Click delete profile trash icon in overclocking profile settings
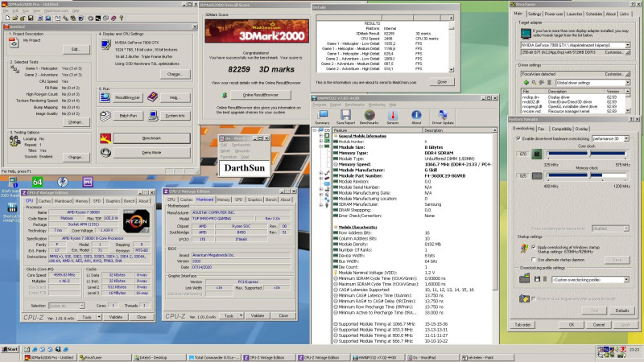644x362 pixels. coord(545,279)
